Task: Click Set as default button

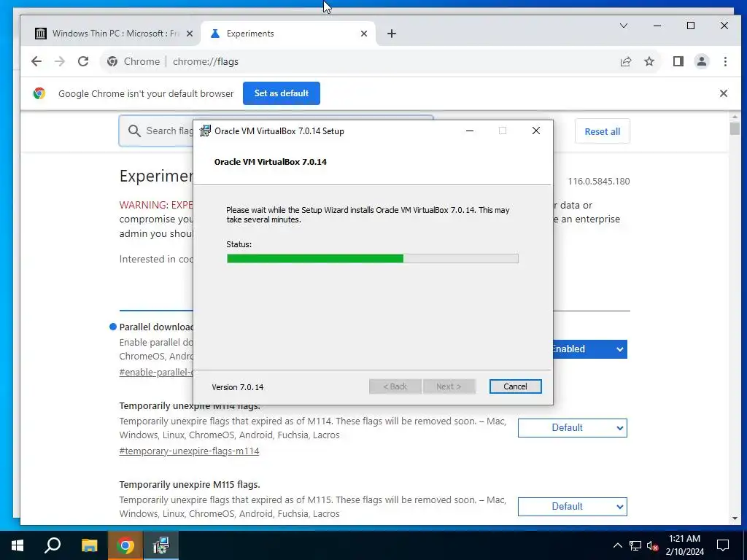Action: [x=282, y=93]
